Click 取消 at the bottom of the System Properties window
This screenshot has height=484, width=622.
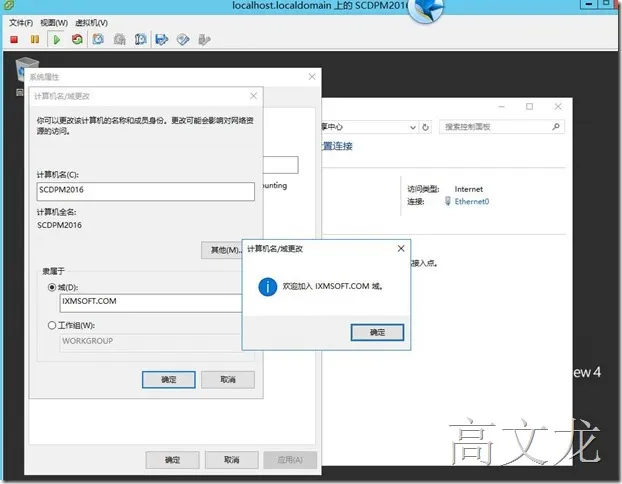(x=232, y=460)
